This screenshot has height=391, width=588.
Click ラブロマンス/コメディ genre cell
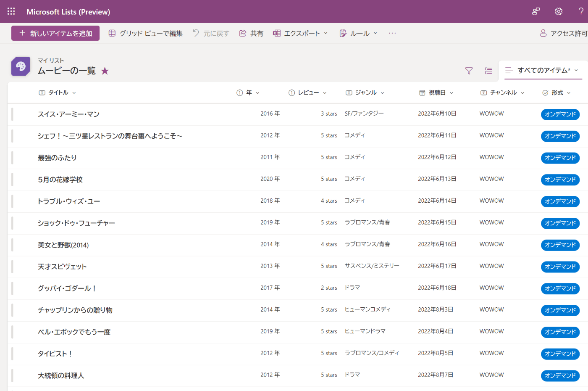[372, 353]
